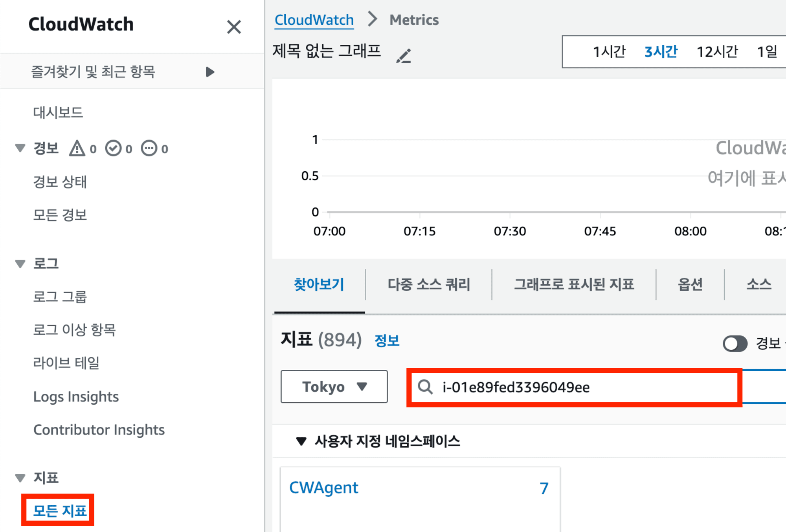Go to CloudWatch breadcrumb link

pos(314,20)
